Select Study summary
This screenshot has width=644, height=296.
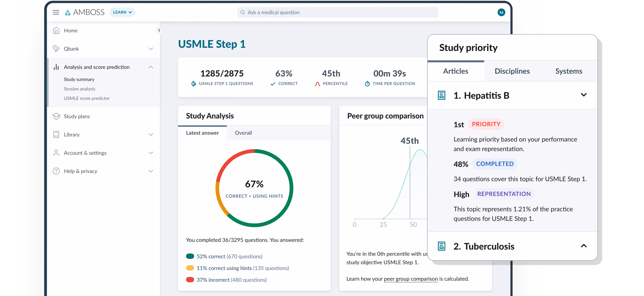79,79
